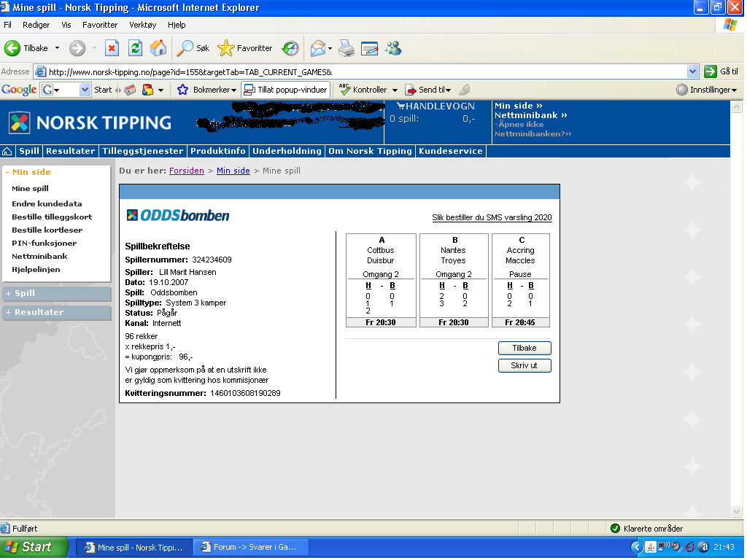Viewport: 747px width, 560px height.
Task: Open the address bar URL dropdown
Action: tap(693, 72)
